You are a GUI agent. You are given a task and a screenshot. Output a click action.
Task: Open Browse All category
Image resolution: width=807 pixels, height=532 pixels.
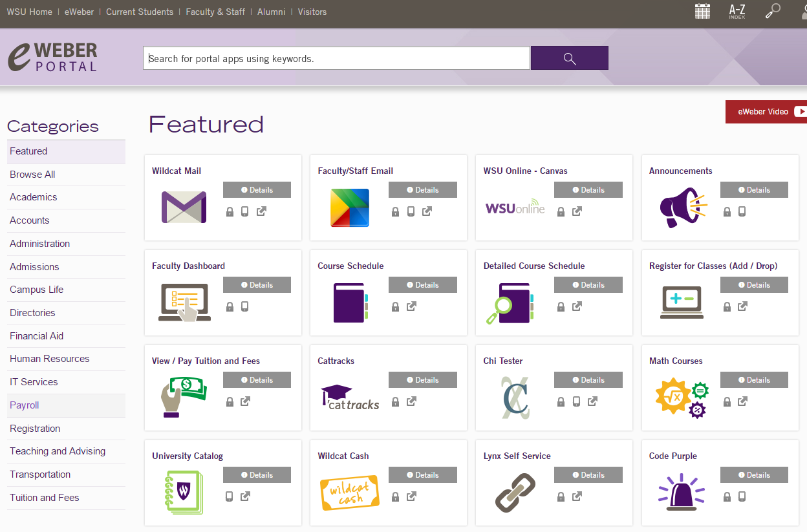[32, 175]
